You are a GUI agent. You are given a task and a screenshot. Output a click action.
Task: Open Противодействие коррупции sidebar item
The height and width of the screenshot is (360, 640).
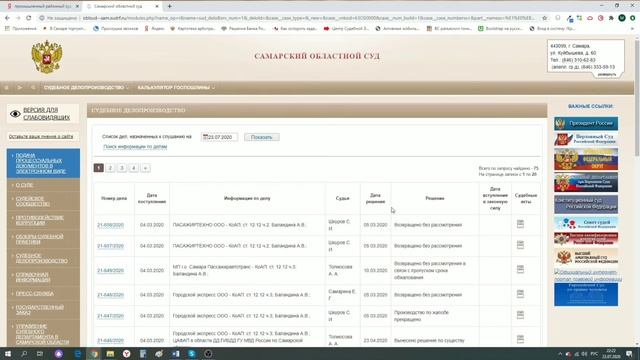[x=39, y=220]
